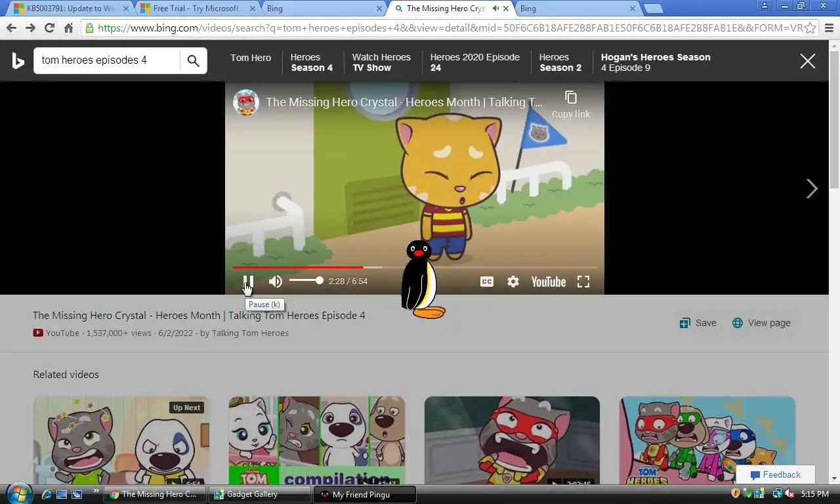This screenshot has height=504, width=840.
Task: Open the red-masked hero related video thumbnail
Action: pos(512,440)
